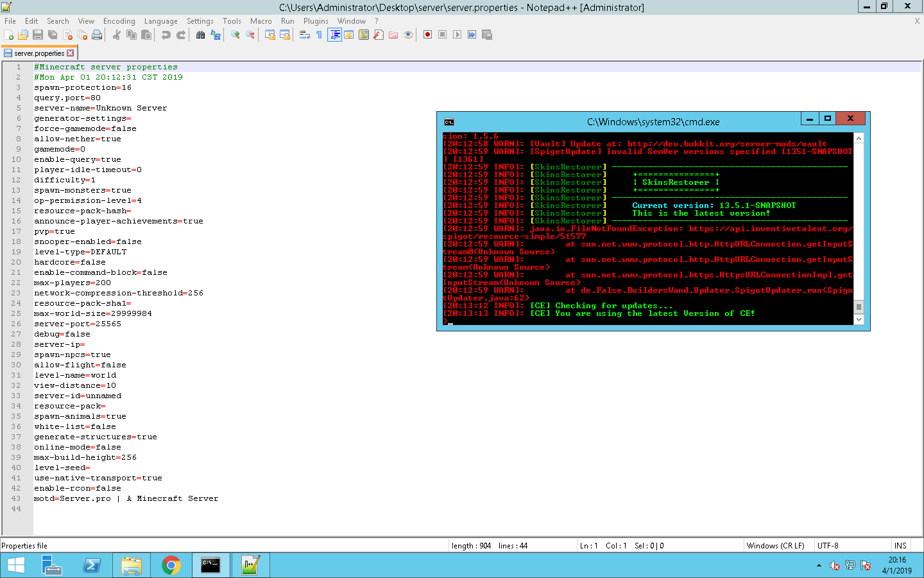The height and width of the screenshot is (578, 924).
Task: Click the Undo arrow icon
Action: click(x=166, y=35)
